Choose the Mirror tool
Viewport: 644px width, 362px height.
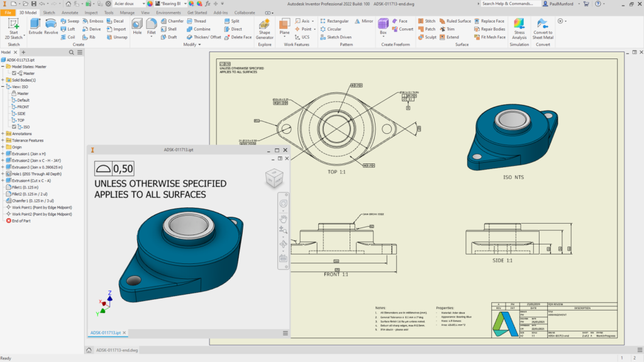[x=364, y=21]
